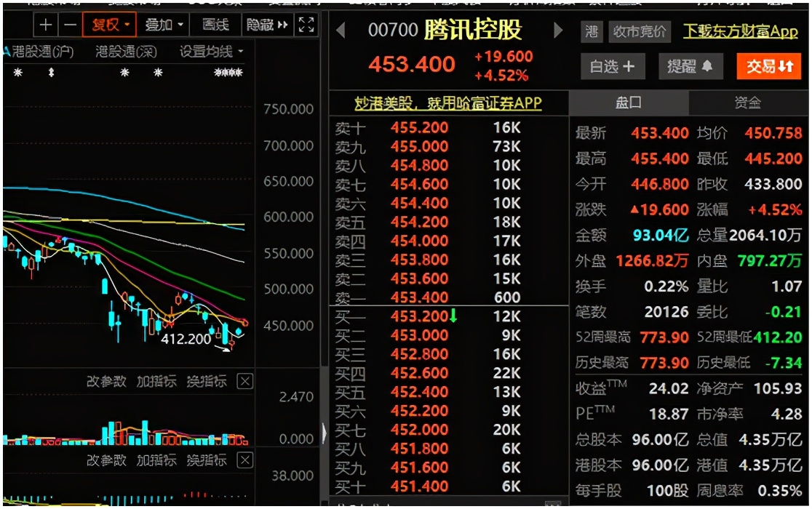Click the 提醒 bell alert button
This screenshot has width=812, height=509.
point(690,67)
